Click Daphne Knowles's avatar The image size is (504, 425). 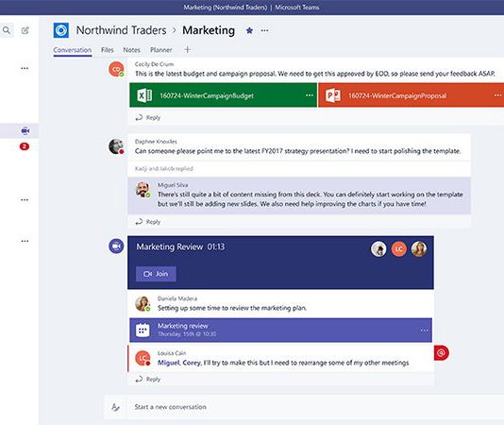(116, 146)
